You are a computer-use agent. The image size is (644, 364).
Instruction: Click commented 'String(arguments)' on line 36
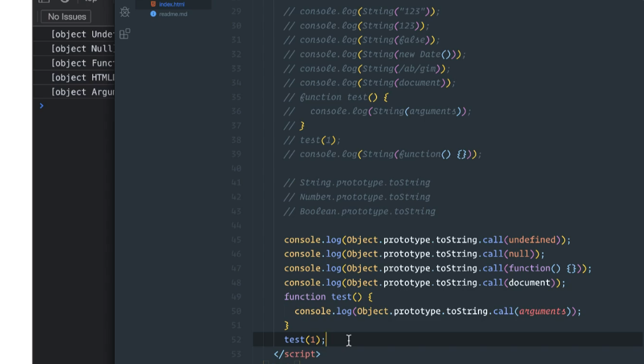coord(417,111)
